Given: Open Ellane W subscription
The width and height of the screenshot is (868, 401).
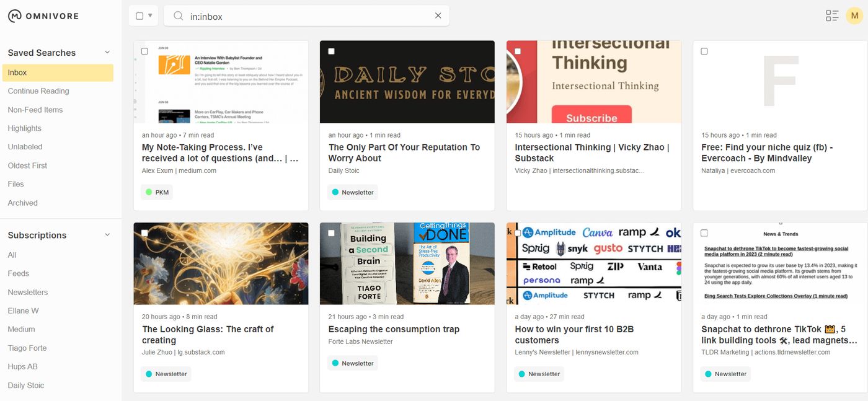Looking at the screenshot, I should tap(23, 311).
